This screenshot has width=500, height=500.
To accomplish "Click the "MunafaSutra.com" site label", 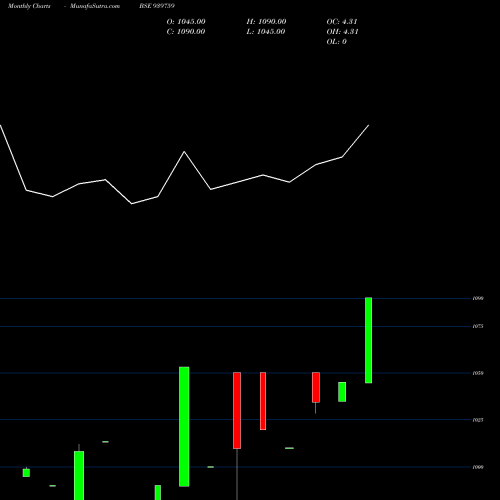I will coord(95,6).
